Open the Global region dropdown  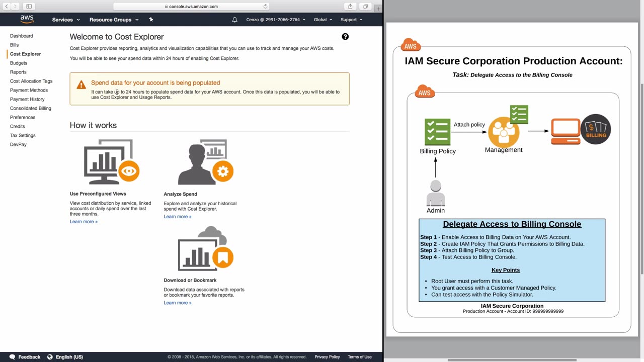tap(323, 20)
